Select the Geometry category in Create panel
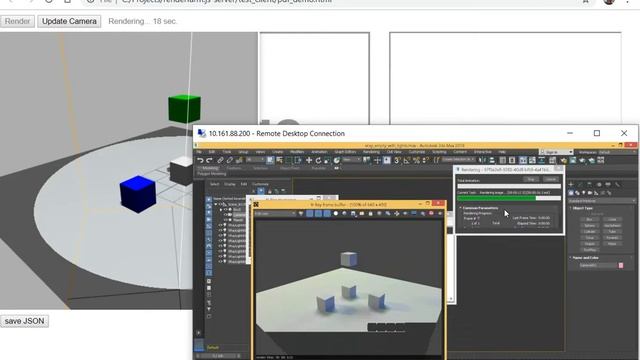 coord(571,193)
